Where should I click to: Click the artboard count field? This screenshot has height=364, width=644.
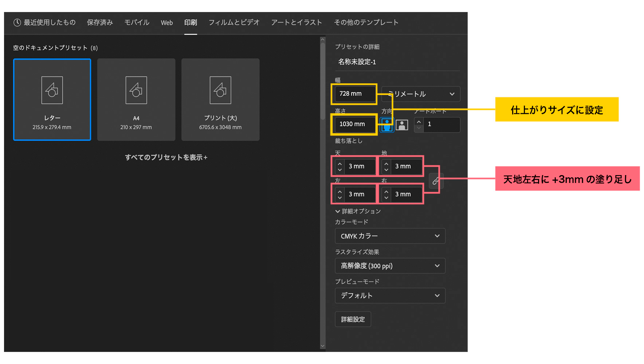(x=441, y=124)
